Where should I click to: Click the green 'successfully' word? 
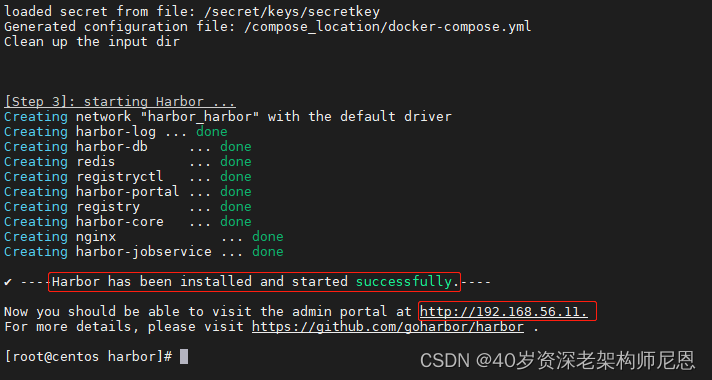pos(404,282)
